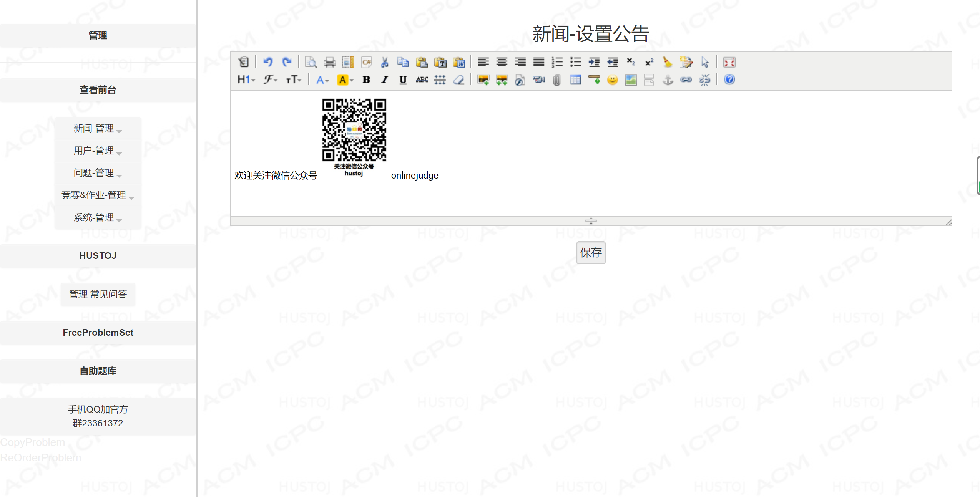Attach a file with the paperclip icon
This screenshot has width=980, height=497.
point(557,80)
